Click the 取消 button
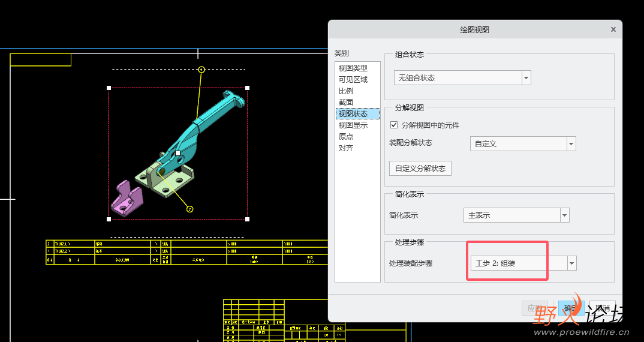644x342 pixels. pos(602,308)
